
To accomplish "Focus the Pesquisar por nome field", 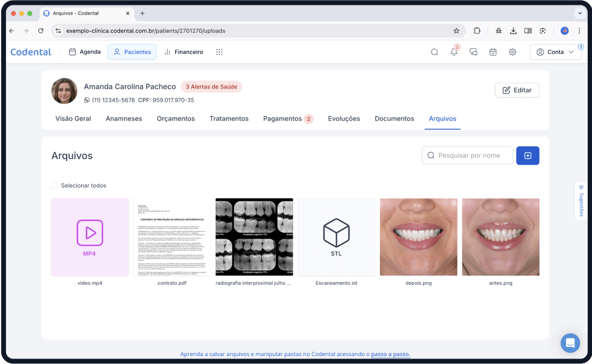I will (x=473, y=156).
